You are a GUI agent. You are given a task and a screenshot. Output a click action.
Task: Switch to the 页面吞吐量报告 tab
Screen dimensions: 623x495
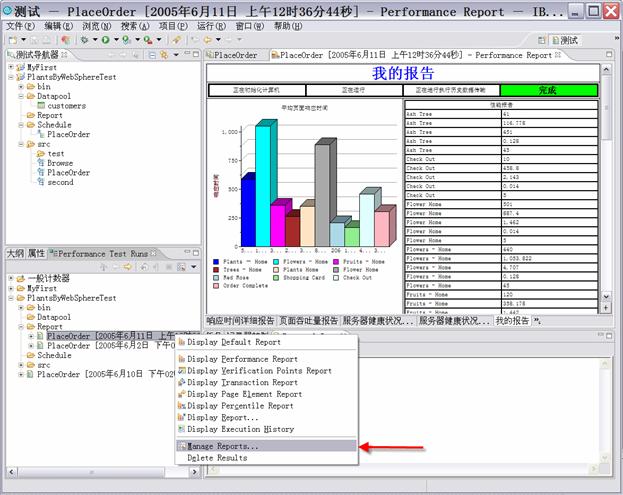(x=308, y=321)
